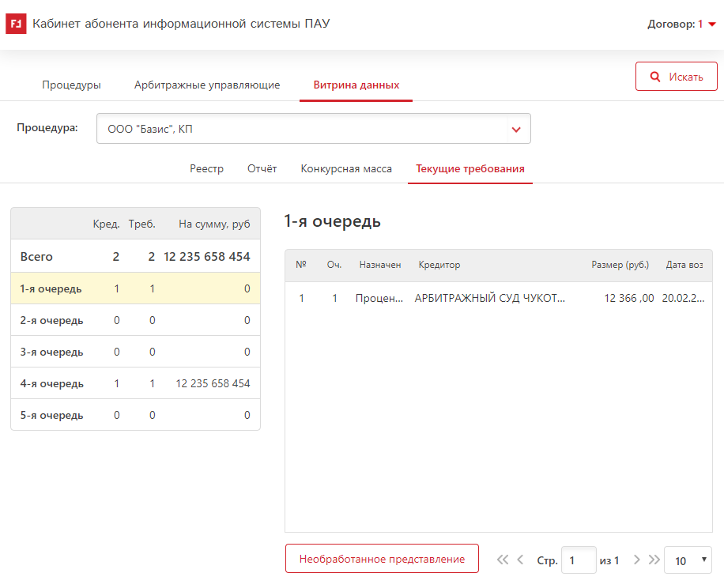
Task: Go to previous page arrow
Action: pyautogui.click(x=520, y=560)
